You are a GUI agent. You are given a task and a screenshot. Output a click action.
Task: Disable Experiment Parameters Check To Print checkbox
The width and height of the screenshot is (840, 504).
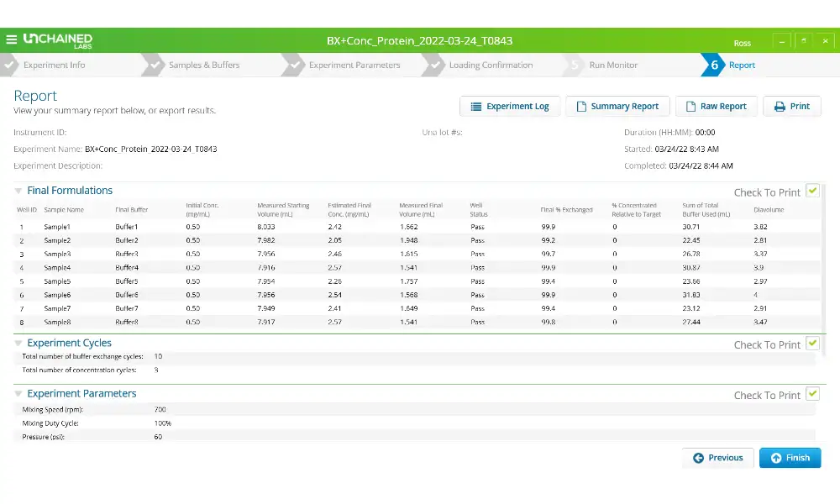[x=812, y=394]
